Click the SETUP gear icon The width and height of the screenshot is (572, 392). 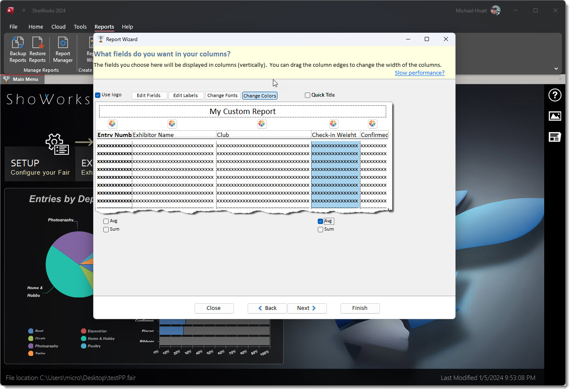(57, 144)
